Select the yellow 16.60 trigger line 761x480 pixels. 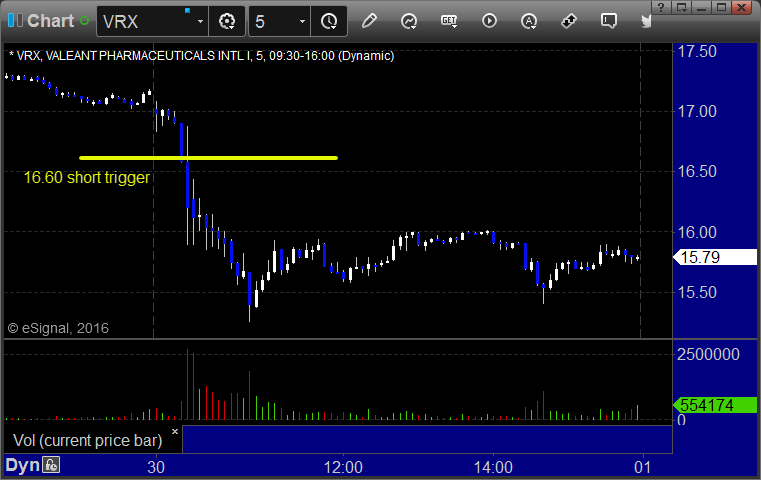[x=208, y=158]
